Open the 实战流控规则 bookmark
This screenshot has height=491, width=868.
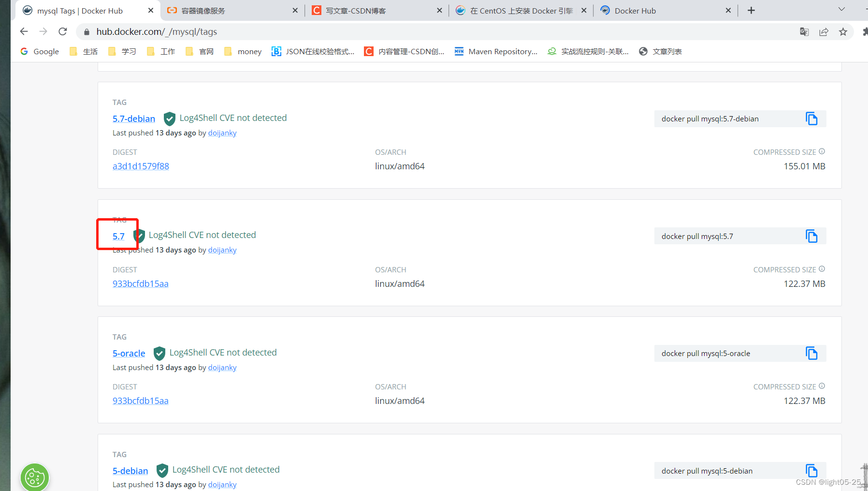tap(588, 51)
